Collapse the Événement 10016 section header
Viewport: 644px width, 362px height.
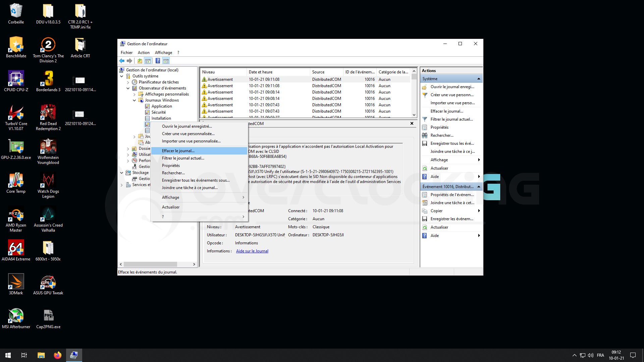pos(479,187)
